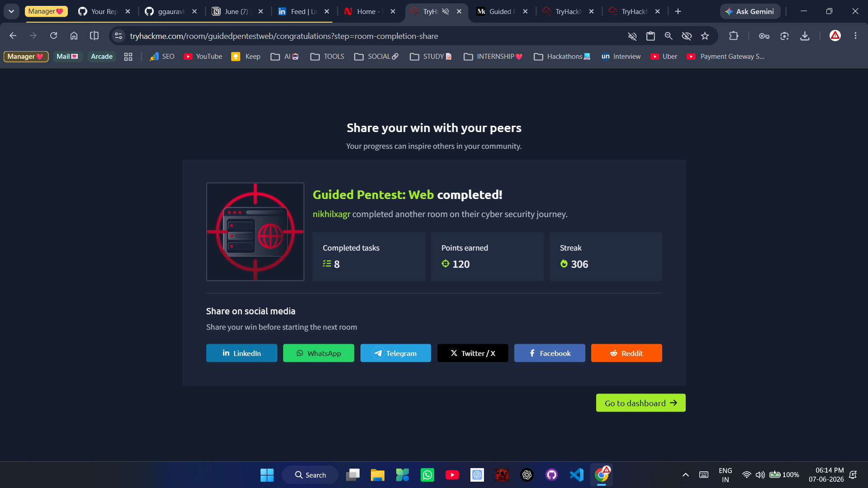868x488 pixels.
Task: Bookmark this page with the star icon
Action: coord(705,36)
